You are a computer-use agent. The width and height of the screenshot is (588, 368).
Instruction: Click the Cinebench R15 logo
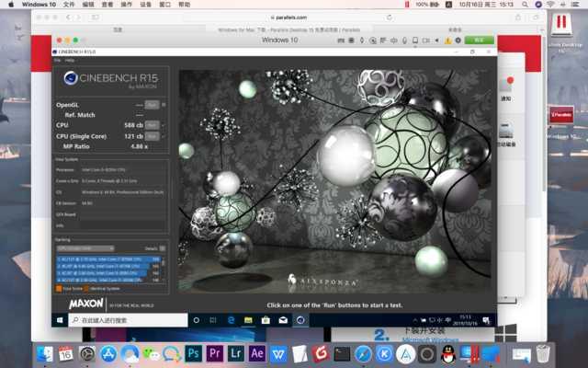[111, 79]
